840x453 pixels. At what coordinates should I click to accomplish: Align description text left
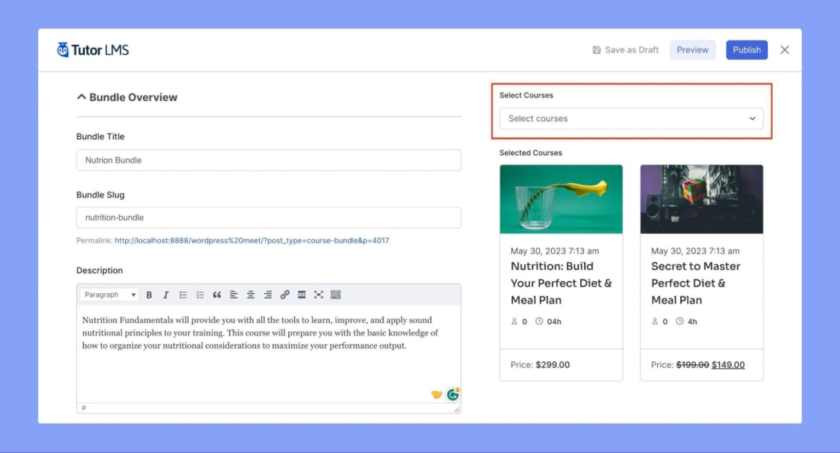(x=234, y=295)
